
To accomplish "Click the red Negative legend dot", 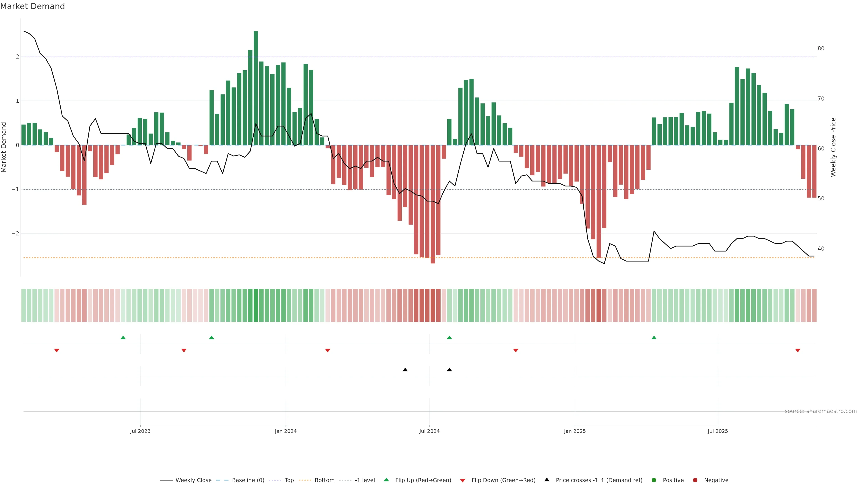I will tap(695, 480).
